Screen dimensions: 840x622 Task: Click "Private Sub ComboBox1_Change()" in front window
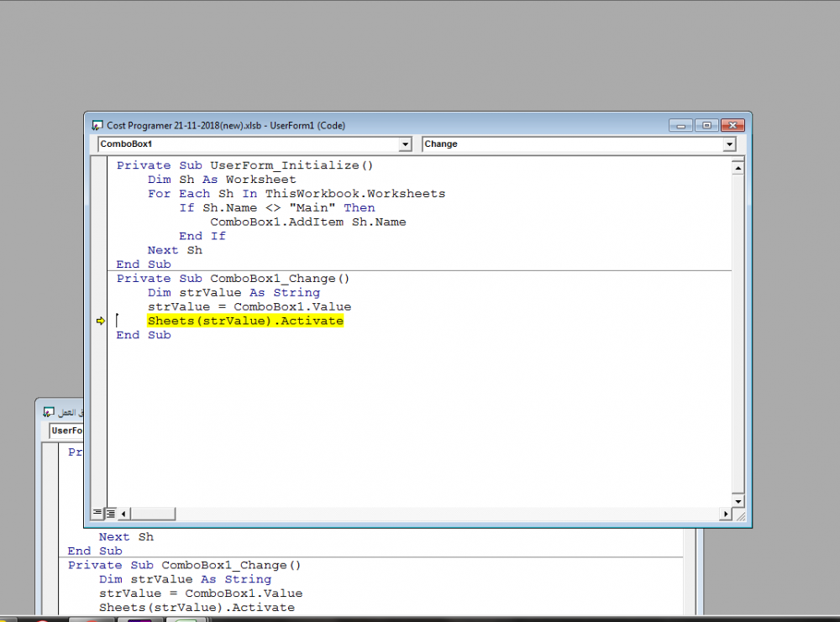pos(233,279)
